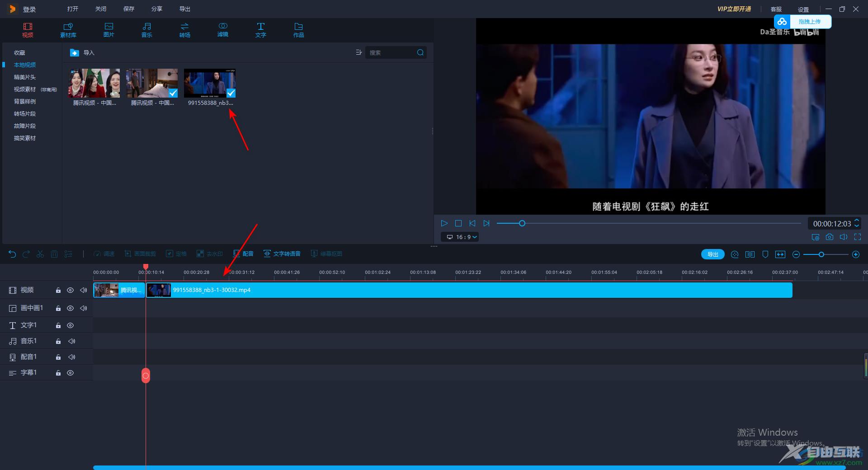Open the 转场 (transitions) tab
The height and width of the screenshot is (470, 868).
pyautogui.click(x=184, y=30)
